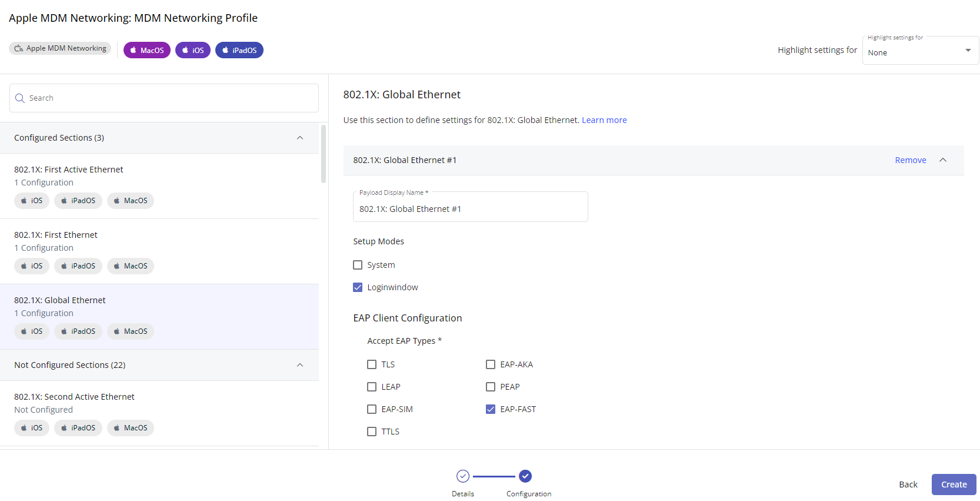The height and width of the screenshot is (501, 980).
Task: Click the Create button
Action: pyautogui.click(x=954, y=485)
